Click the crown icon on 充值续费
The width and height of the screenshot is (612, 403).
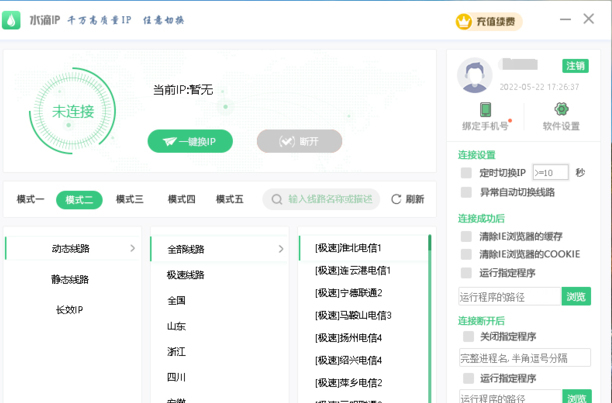[x=464, y=21]
